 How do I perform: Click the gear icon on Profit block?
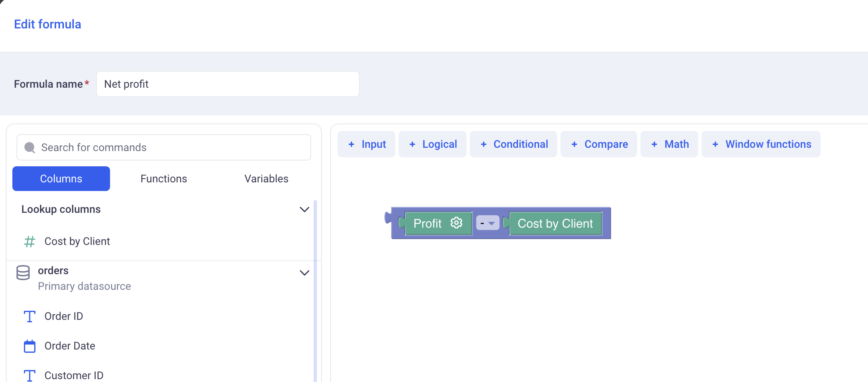click(456, 223)
